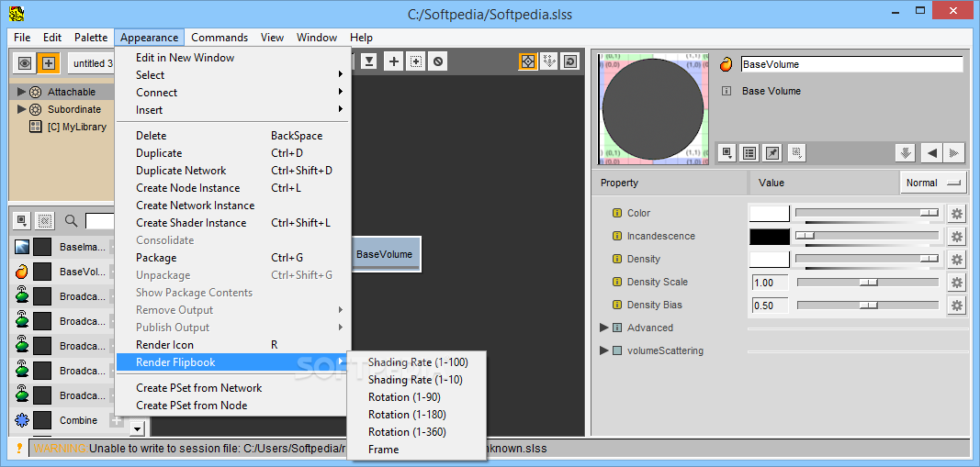The width and height of the screenshot is (980, 467).
Task: Open the gear settings for Density Bias
Action: (956, 306)
